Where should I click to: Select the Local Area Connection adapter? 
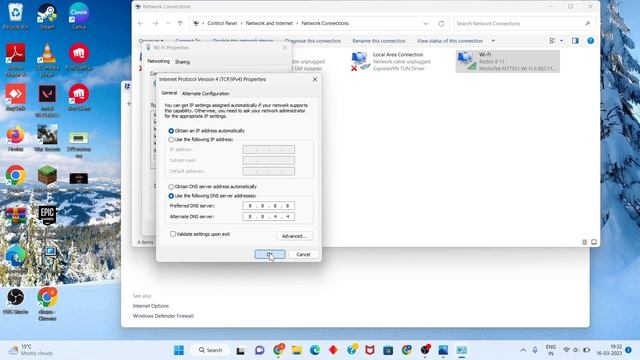click(391, 62)
